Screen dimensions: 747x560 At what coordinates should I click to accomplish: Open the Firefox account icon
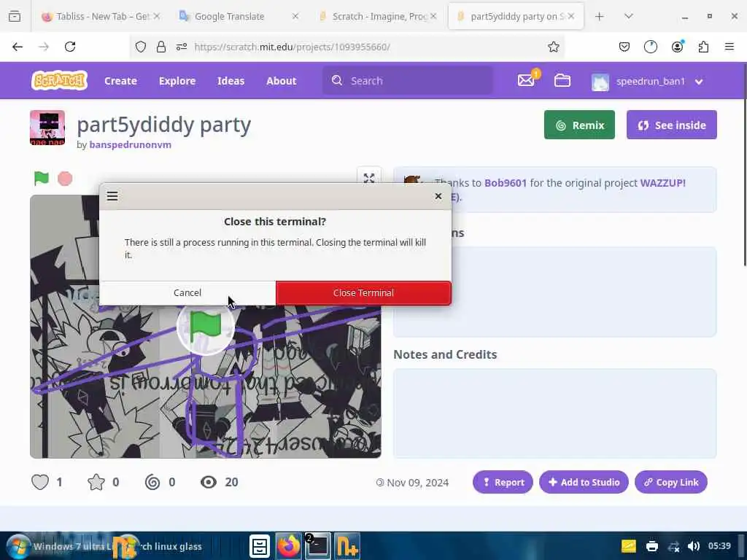click(x=677, y=47)
